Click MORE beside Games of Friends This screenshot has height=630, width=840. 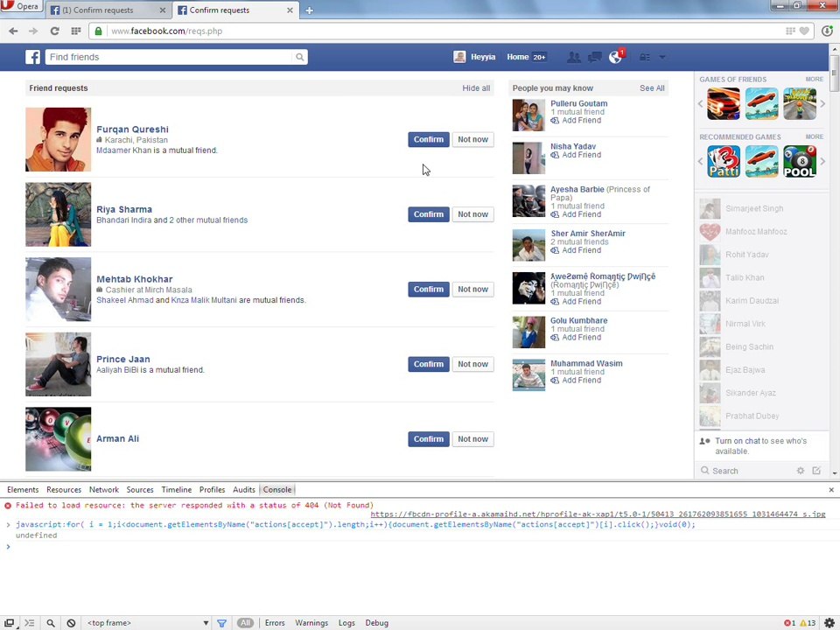pyautogui.click(x=815, y=80)
